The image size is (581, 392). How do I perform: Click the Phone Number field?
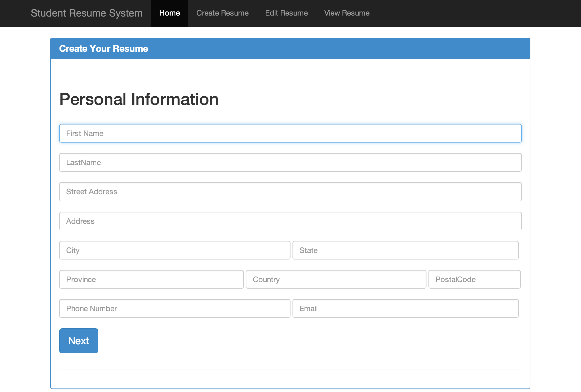pos(175,308)
